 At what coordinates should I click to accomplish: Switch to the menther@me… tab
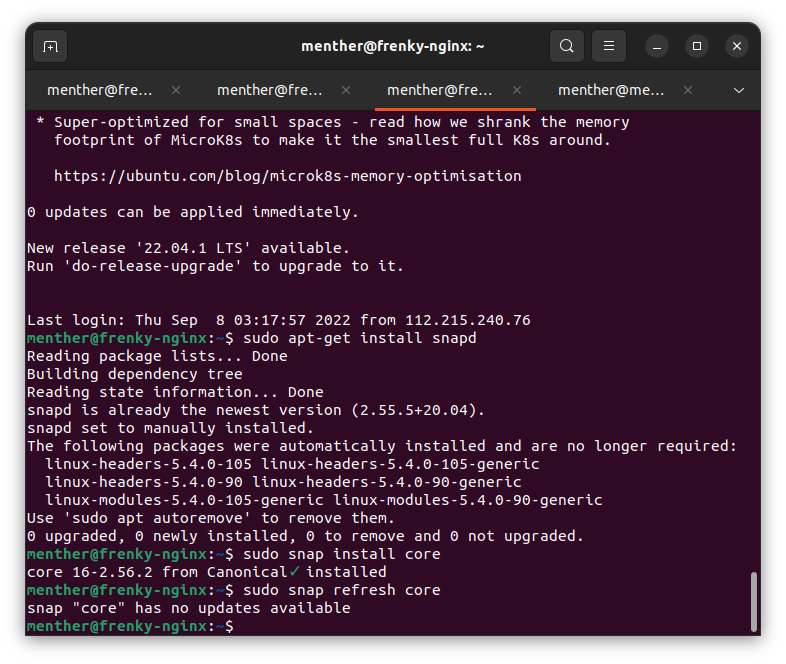tap(611, 90)
